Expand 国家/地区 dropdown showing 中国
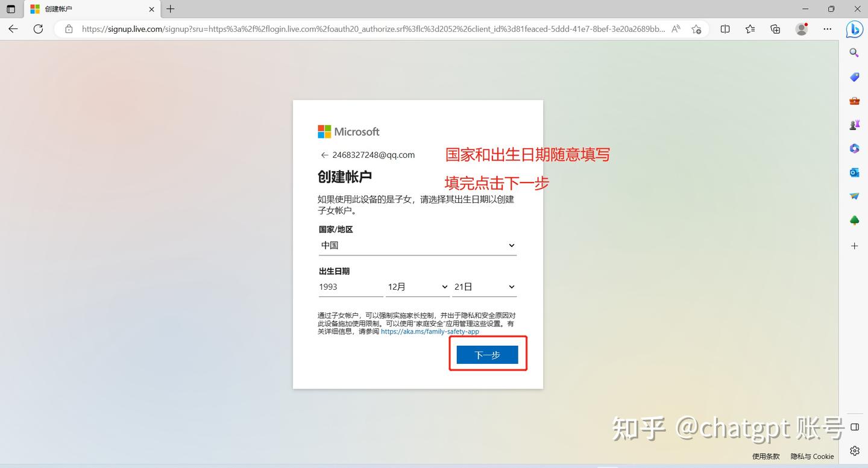This screenshot has height=468, width=868. (x=418, y=245)
